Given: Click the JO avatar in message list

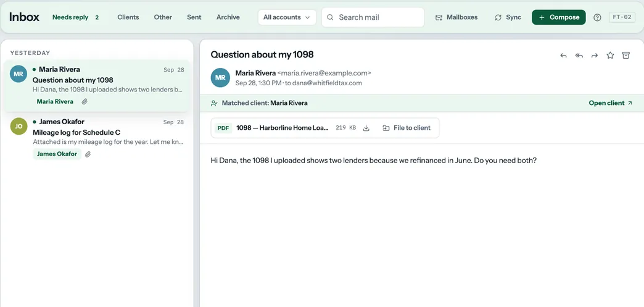Looking at the screenshot, I should 19,127.
